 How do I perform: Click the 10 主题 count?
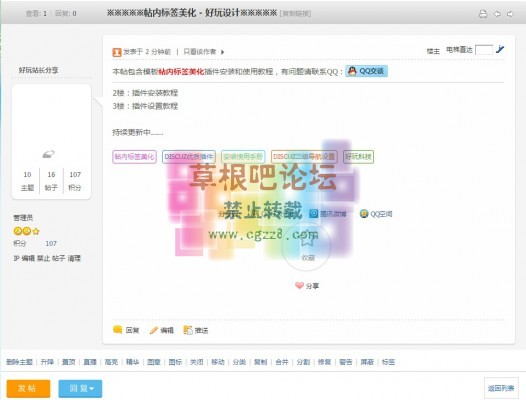pyautogui.click(x=27, y=181)
